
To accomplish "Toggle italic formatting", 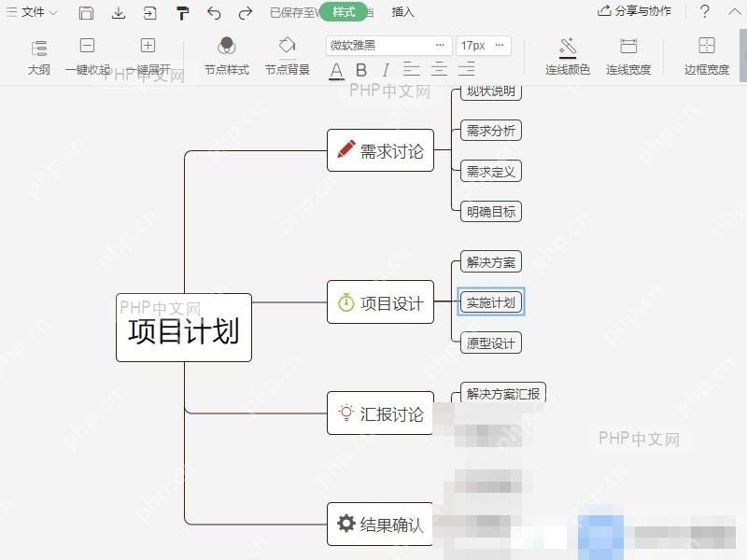I will coord(386,70).
